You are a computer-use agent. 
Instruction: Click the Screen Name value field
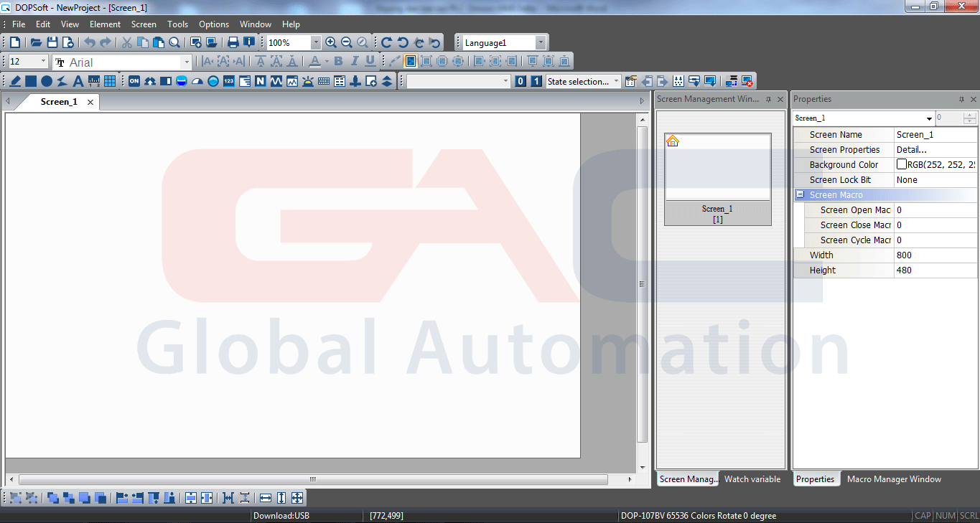pyautogui.click(x=935, y=135)
